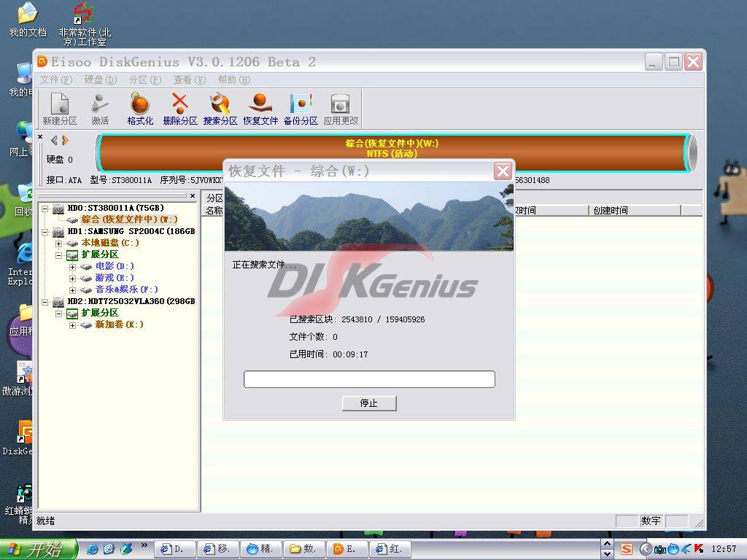The image size is (747, 560).
Task: Click the 新建分区 (new partition) toolbar icon
Action: tap(60, 109)
